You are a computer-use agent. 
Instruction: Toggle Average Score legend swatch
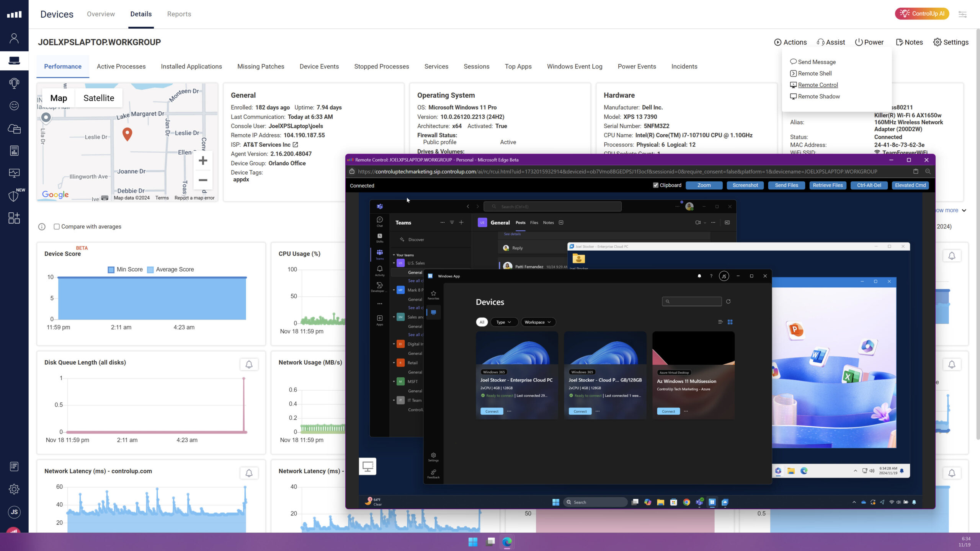click(150, 270)
